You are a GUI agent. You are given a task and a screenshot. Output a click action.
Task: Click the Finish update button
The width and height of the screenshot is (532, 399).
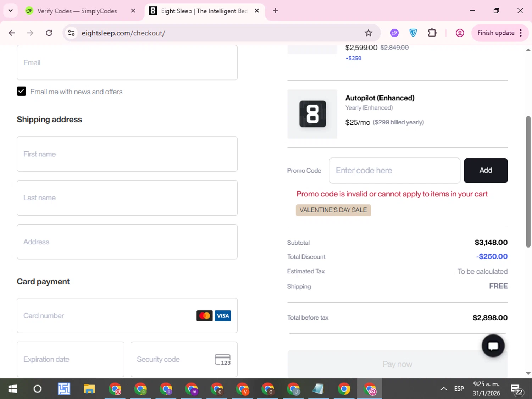(x=500, y=33)
